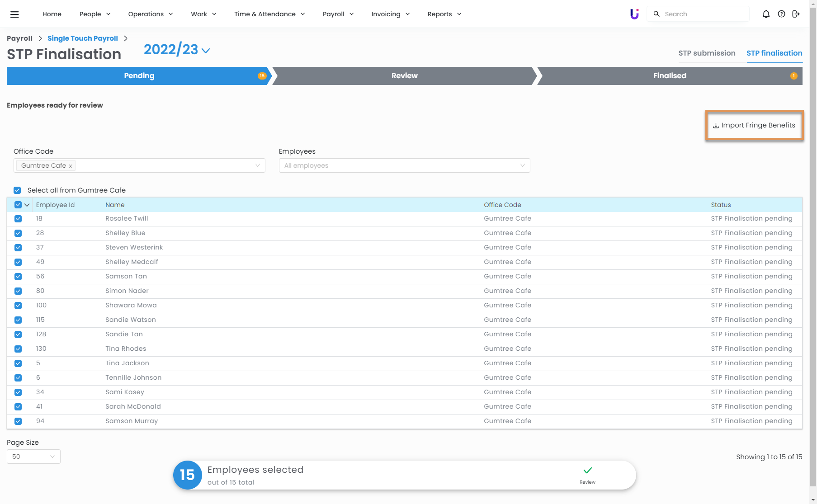
Task: Click the Finalised stage count badge
Action: click(x=793, y=76)
